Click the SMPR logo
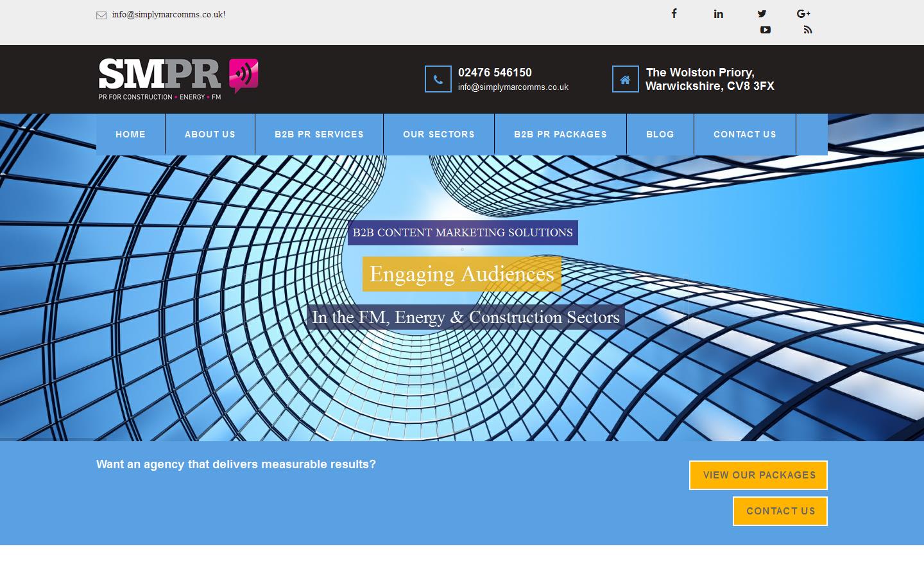Viewport: 924px width, 578px height. [178, 78]
